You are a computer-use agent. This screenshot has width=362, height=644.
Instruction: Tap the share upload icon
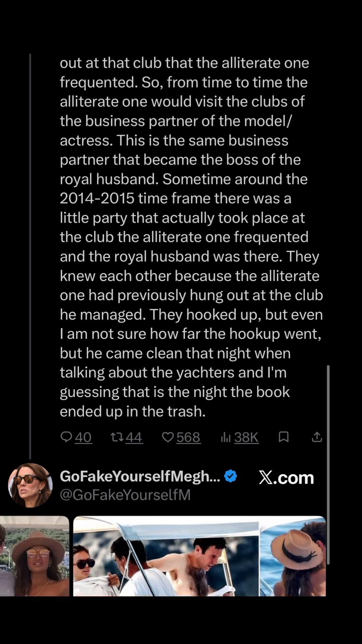click(317, 437)
